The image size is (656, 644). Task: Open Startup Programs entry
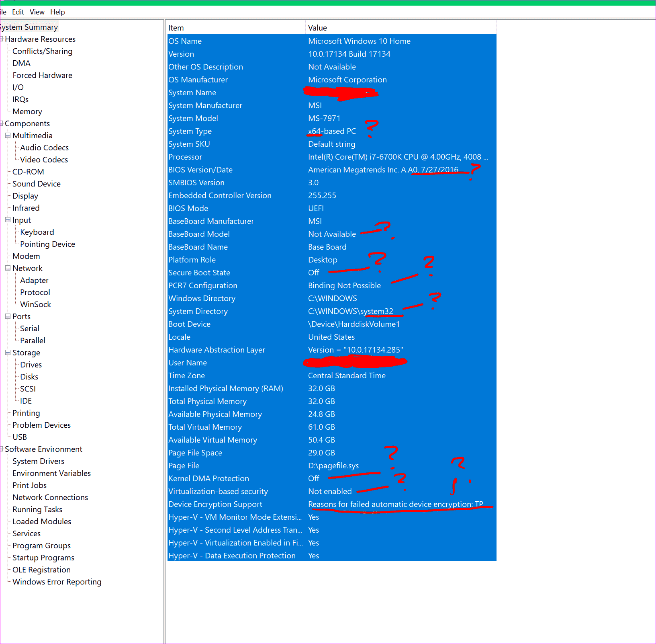click(43, 558)
